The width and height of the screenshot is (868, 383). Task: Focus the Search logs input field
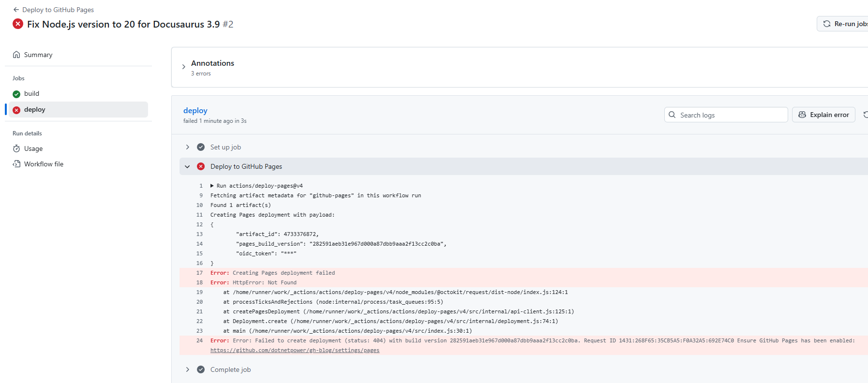pos(731,115)
